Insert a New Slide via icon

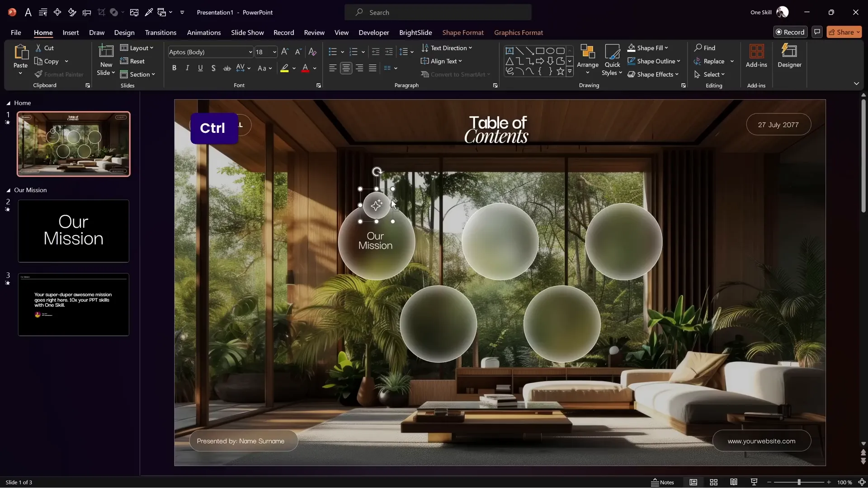click(x=106, y=51)
